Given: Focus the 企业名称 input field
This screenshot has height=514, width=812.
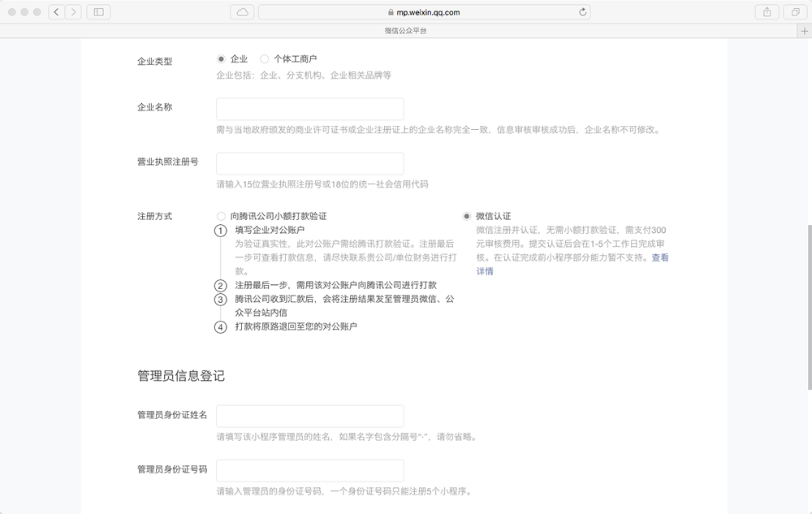Looking at the screenshot, I should pyautogui.click(x=310, y=110).
